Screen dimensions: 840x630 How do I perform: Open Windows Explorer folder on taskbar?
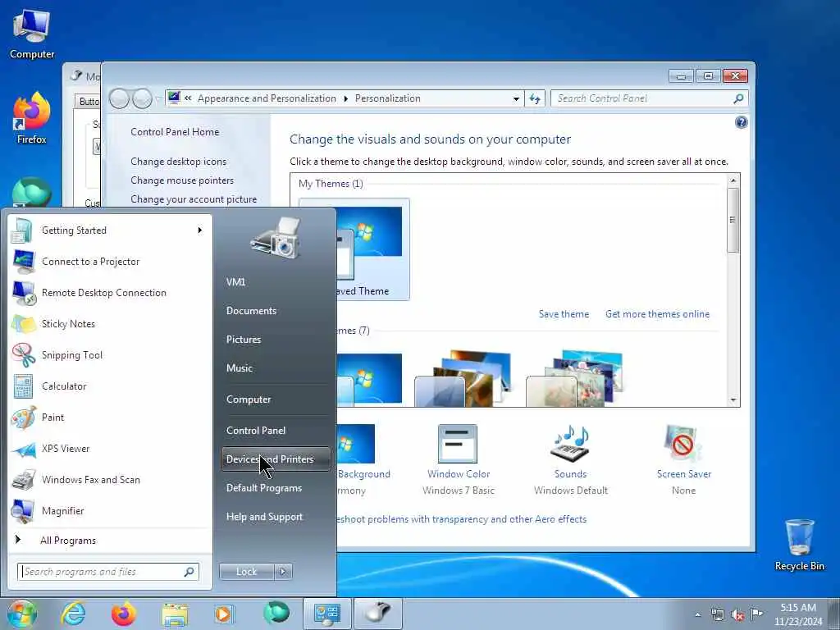[175, 614]
